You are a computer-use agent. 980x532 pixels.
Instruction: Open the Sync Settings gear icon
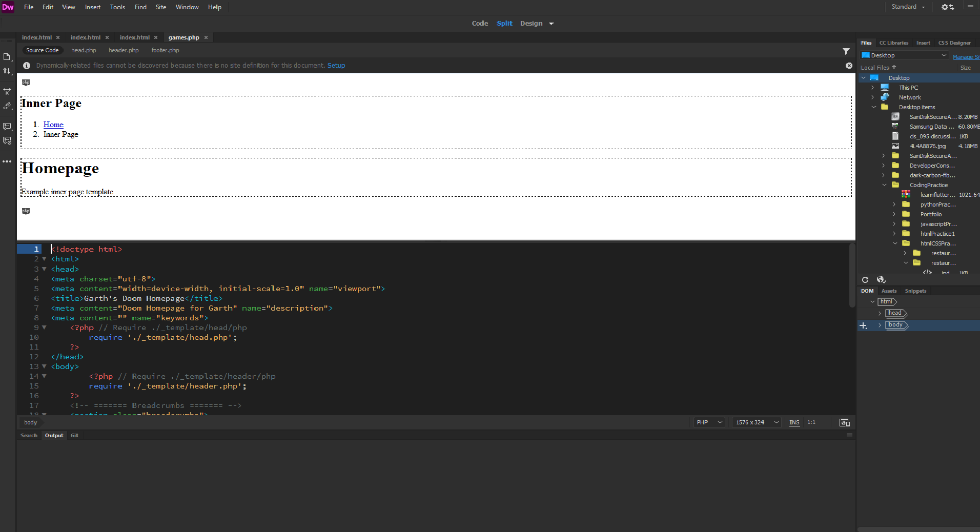[947, 7]
